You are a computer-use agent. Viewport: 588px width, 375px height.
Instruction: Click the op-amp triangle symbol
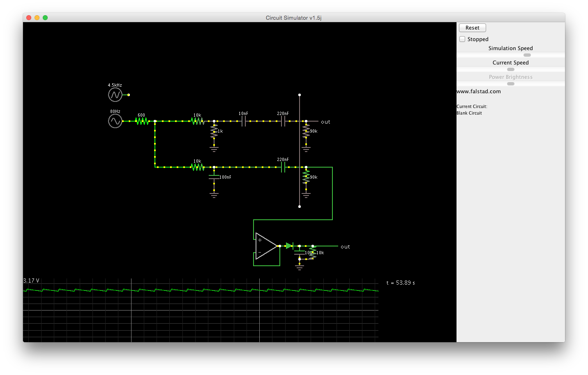(x=266, y=246)
